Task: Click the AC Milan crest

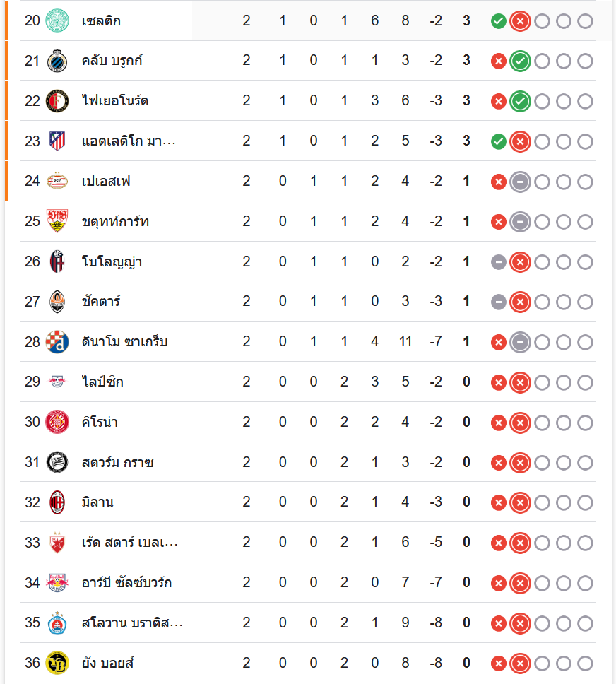Action: (57, 502)
